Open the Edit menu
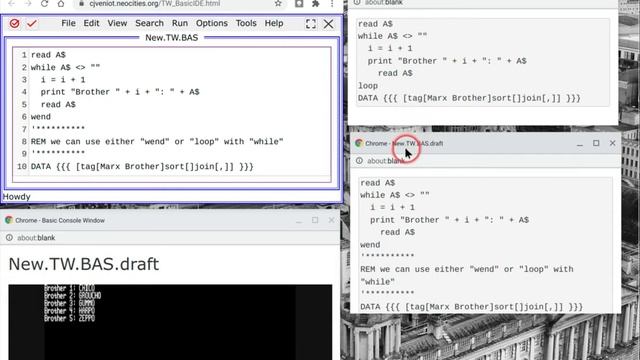 point(91,23)
